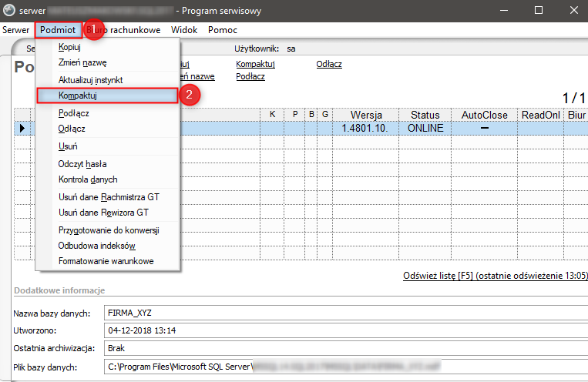Click the Ostatnia archiwizacja field

point(346,348)
